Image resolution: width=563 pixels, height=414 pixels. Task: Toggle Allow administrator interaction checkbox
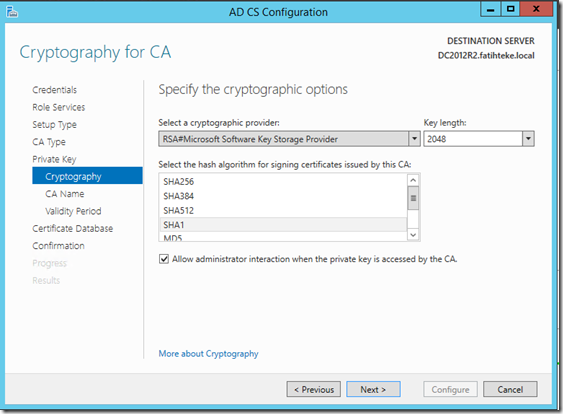pyautogui.click(x=164, y=259)
